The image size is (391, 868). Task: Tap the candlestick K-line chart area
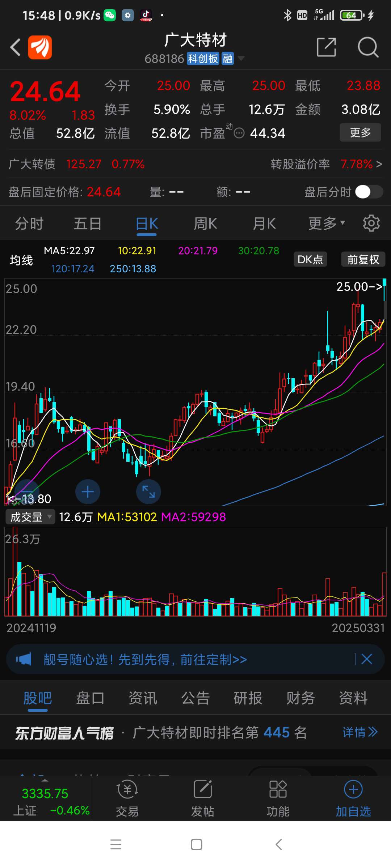coord(195,392)
